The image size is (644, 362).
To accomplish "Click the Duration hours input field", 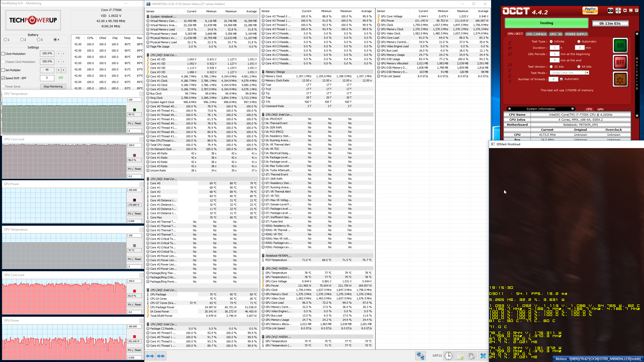I will (554, 48).
